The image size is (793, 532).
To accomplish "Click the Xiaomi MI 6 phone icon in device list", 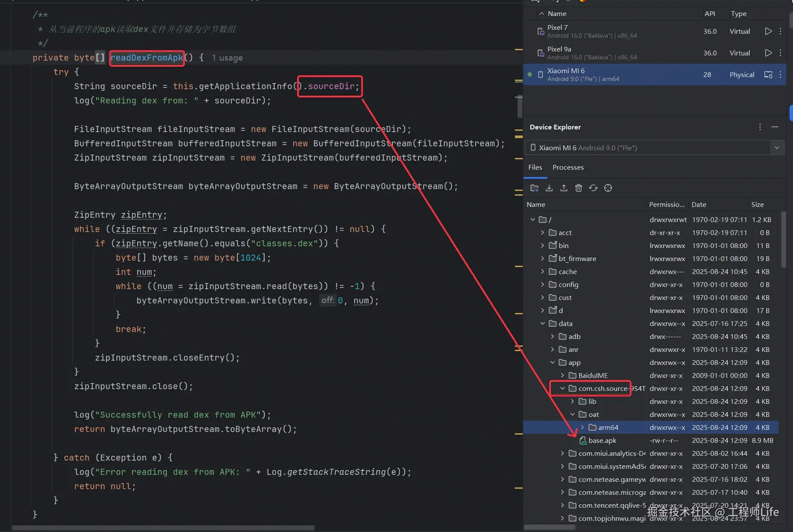I will [541, 74].
